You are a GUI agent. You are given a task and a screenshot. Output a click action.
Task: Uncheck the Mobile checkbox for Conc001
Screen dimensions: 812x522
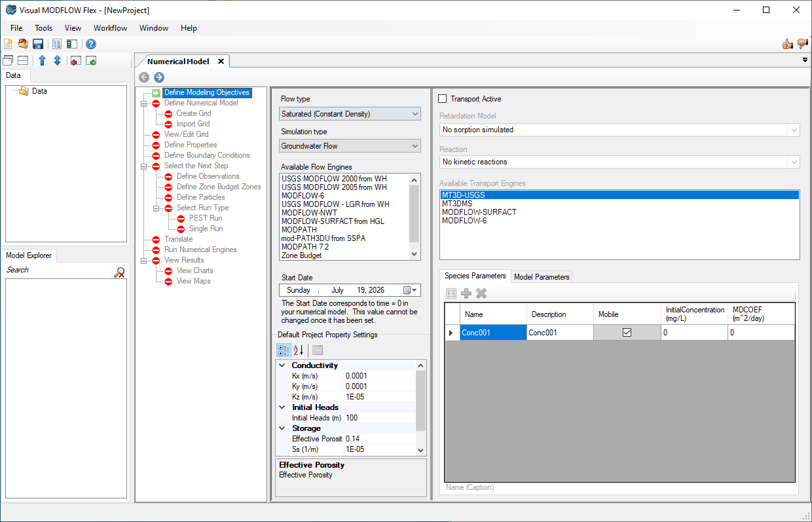click(627, 333)
